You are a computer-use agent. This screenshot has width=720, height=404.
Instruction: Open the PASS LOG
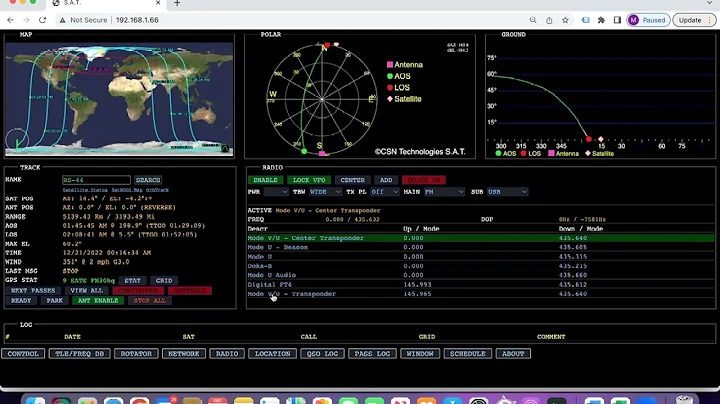tap(372, 354)
